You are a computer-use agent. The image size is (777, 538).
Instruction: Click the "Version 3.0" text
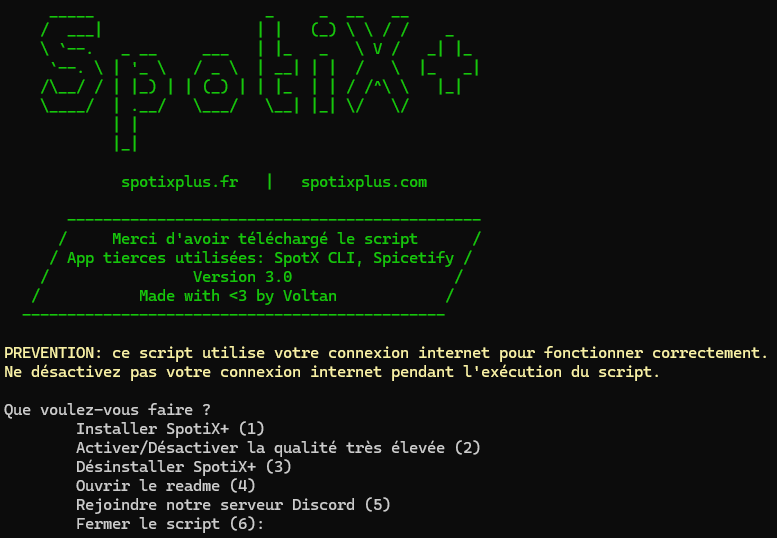tap(242, 277)
